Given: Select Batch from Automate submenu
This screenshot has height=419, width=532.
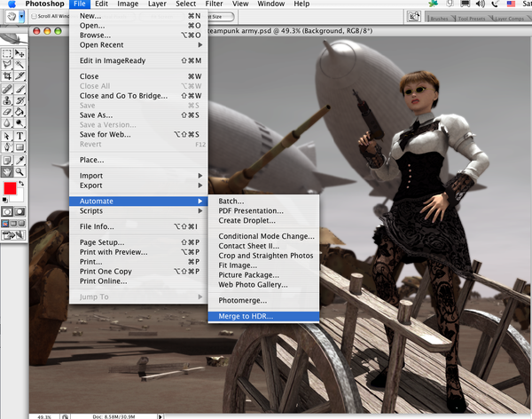Looking at the screenshot, I should [x=263, y=202].
